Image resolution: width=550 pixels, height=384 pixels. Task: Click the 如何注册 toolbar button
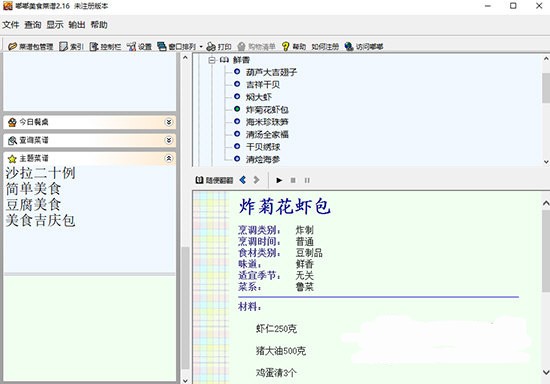pos(325,46)
